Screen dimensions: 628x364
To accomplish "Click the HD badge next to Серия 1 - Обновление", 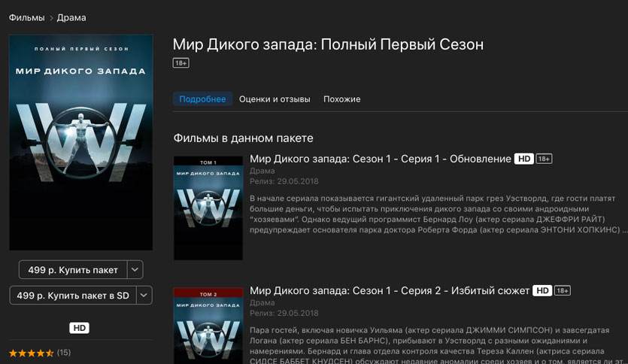I will pos(524,159).
